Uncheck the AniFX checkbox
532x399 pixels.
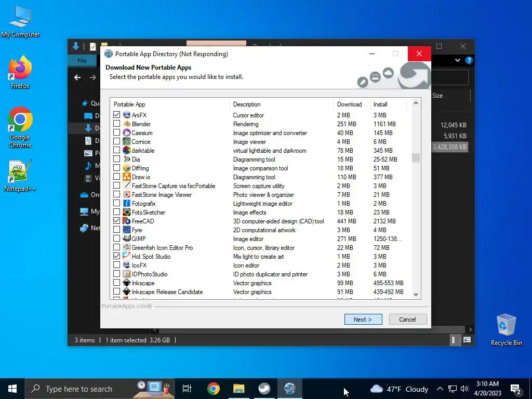(116, 115)
